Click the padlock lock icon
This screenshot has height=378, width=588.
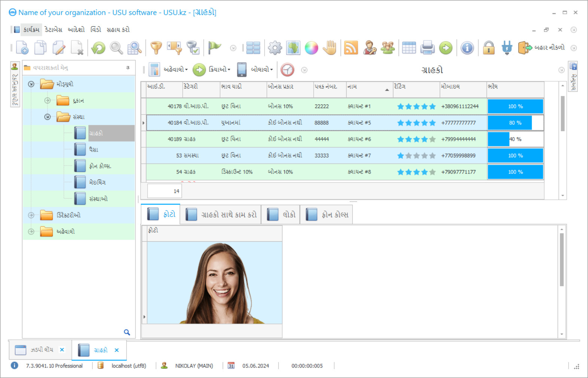(488, 48)
